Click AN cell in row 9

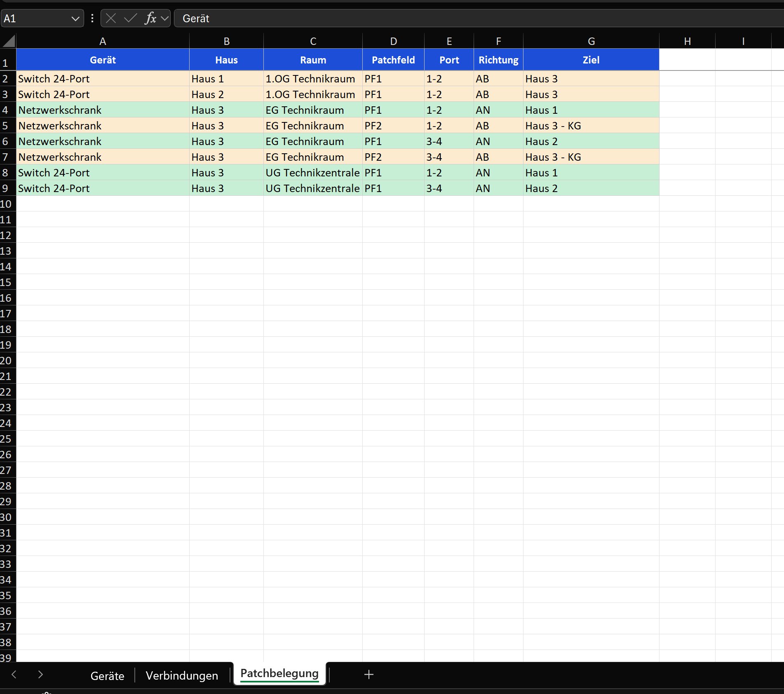click(498, 188)
